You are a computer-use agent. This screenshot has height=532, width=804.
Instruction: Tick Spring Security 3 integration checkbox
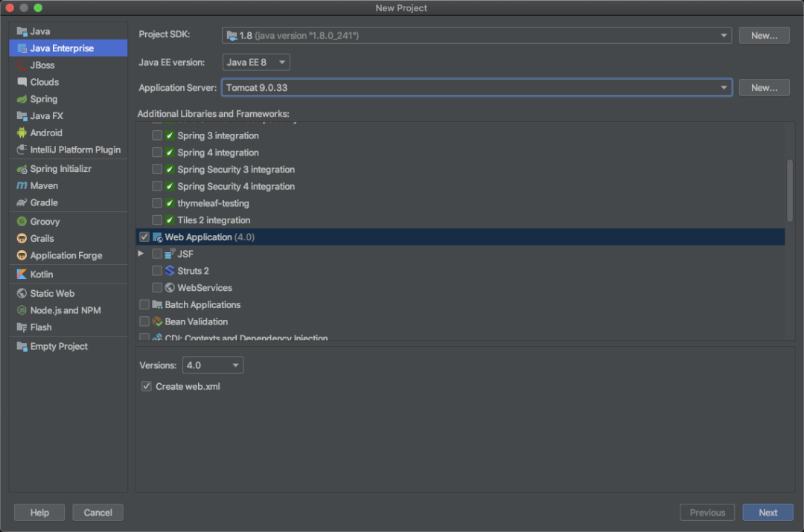[157, 169]
